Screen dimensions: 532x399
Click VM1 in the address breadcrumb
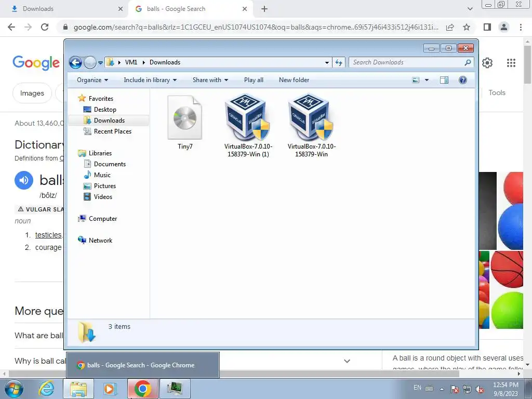point(131,62)
